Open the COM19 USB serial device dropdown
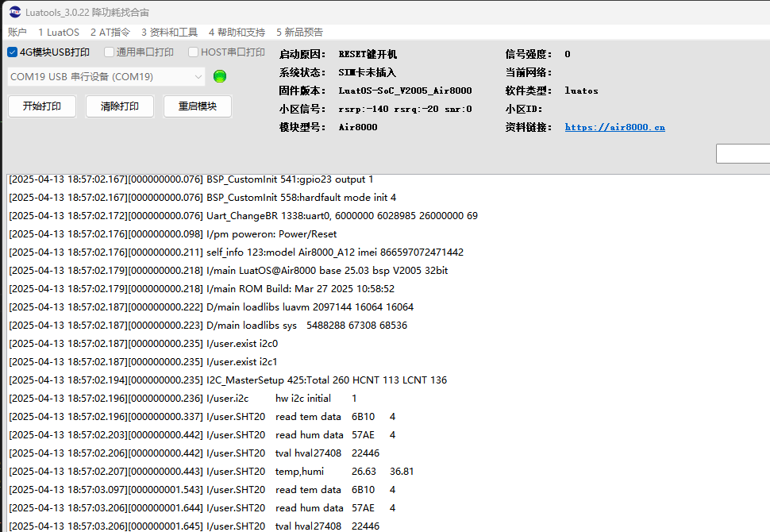Viewport: 770px width, 532px height. pyautogui.click(x=106, y=77)
